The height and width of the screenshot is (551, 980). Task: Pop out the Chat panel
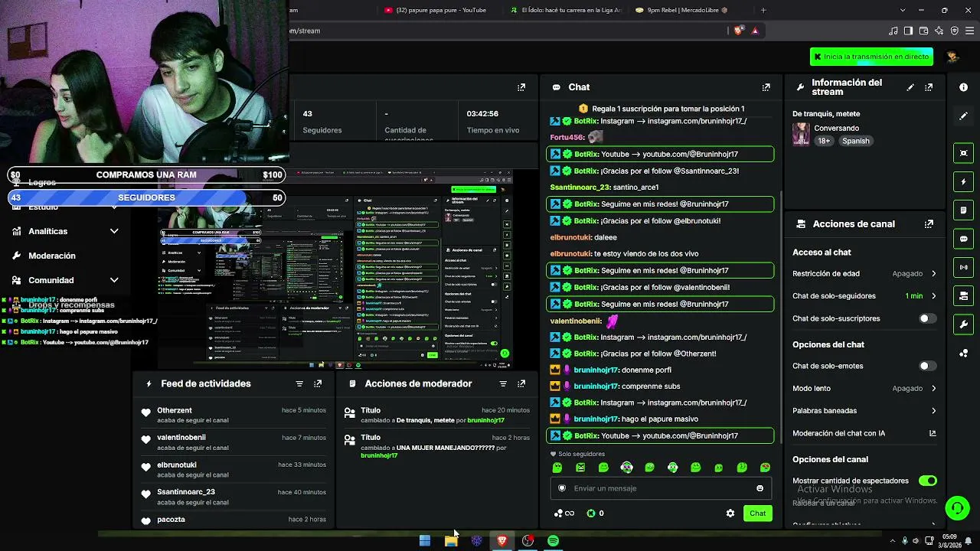766,87
